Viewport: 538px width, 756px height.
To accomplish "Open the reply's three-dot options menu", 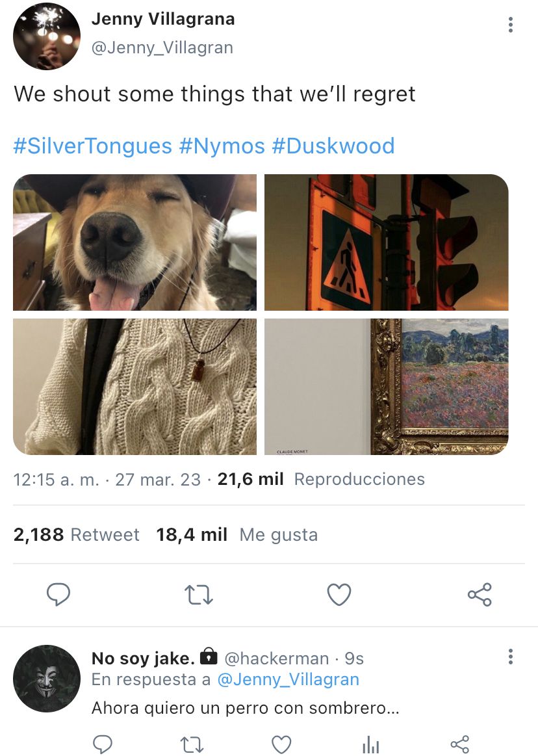I will point(511,657).
